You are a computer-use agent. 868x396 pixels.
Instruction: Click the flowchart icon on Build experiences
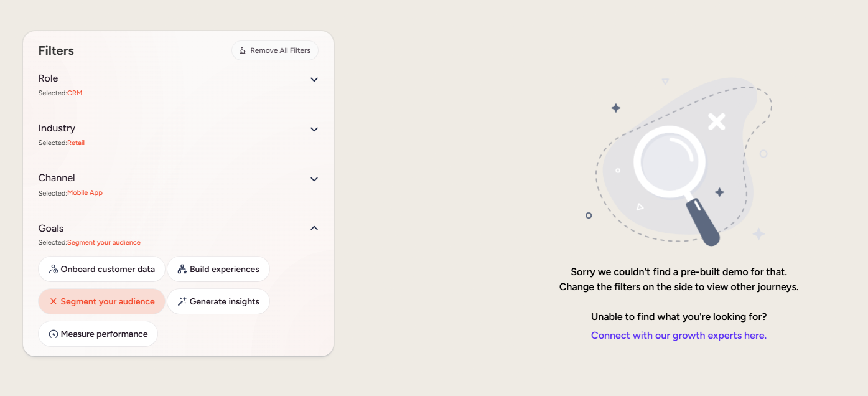182,269
